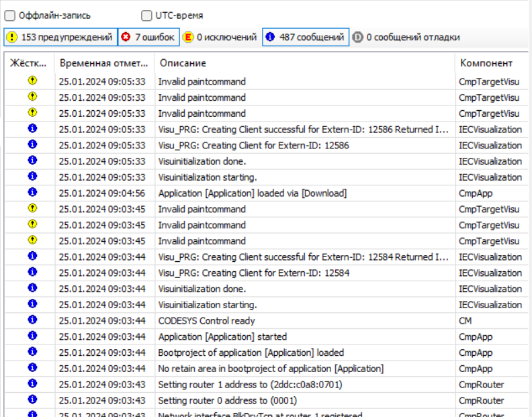Image resolution: width=532 pixels, height=417 pixels.
Task: Click info icon of Extern-ID 12586 Returned row
Action: point(32,129)
